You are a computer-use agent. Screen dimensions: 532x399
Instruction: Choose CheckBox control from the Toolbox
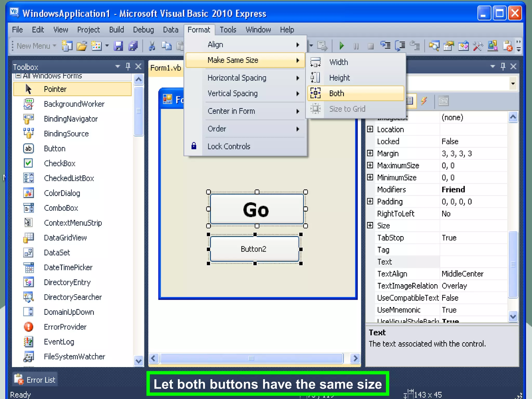coord(59,163)
